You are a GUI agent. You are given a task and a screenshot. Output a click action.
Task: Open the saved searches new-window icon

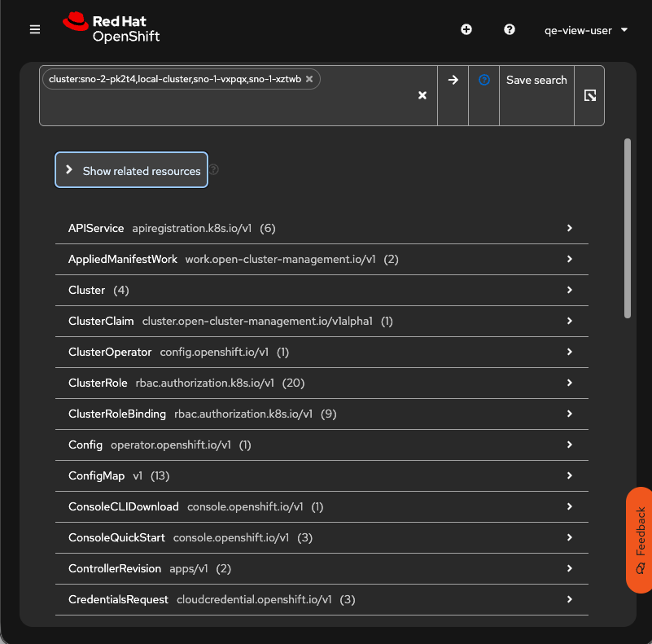click(589, 95)
